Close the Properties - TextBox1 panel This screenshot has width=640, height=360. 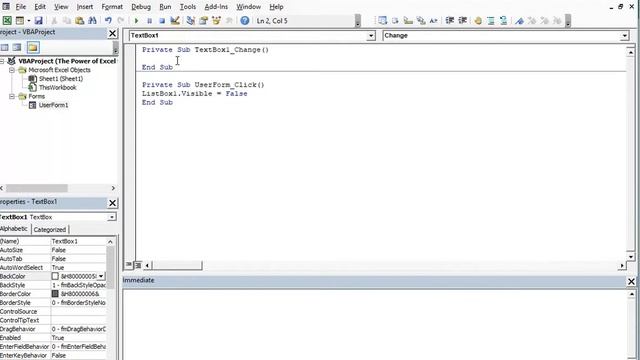tap(113, 203)
